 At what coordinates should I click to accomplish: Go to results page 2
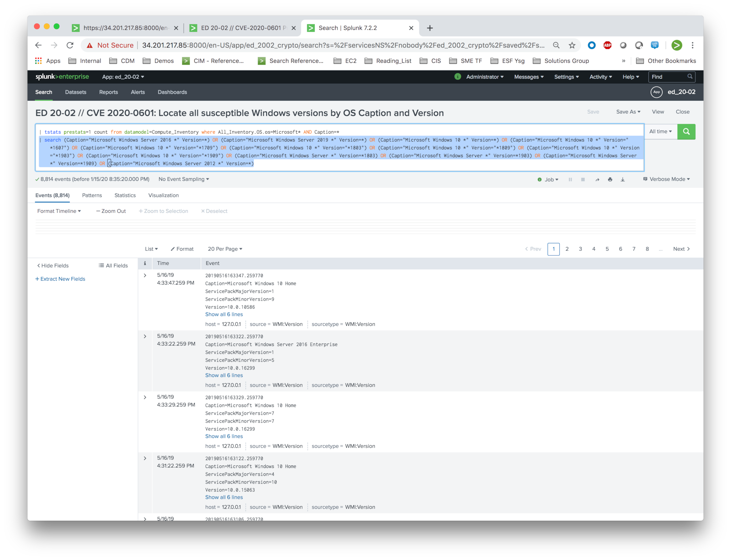pos(567,249)
